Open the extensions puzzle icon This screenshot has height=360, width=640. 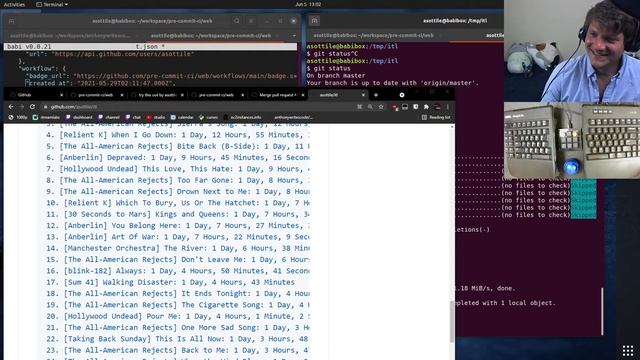click(426, 107)
